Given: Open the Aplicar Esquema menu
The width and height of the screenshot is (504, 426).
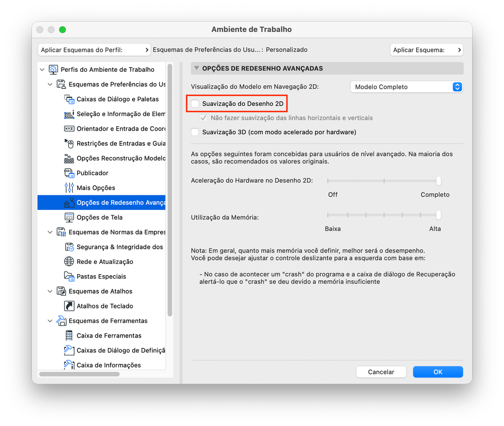Looking at the screenshot, I should coord(426,50).
